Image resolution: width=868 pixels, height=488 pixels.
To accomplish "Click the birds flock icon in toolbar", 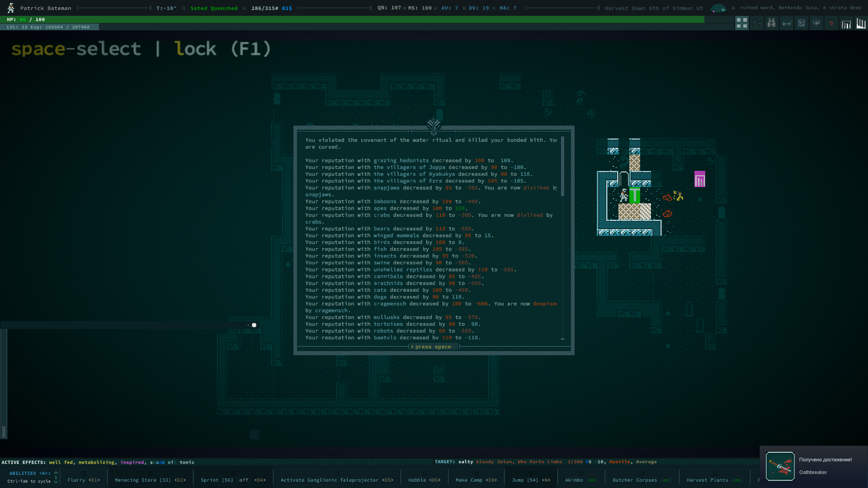I will point(757,23).
